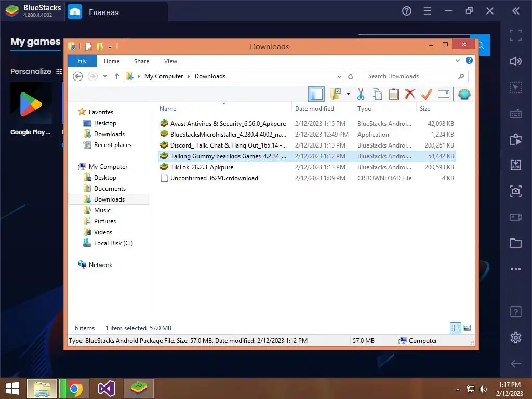This screenshot has height=399, width=532.
Task: Refresh the Downloads folder view
Action: click(351, 76)
